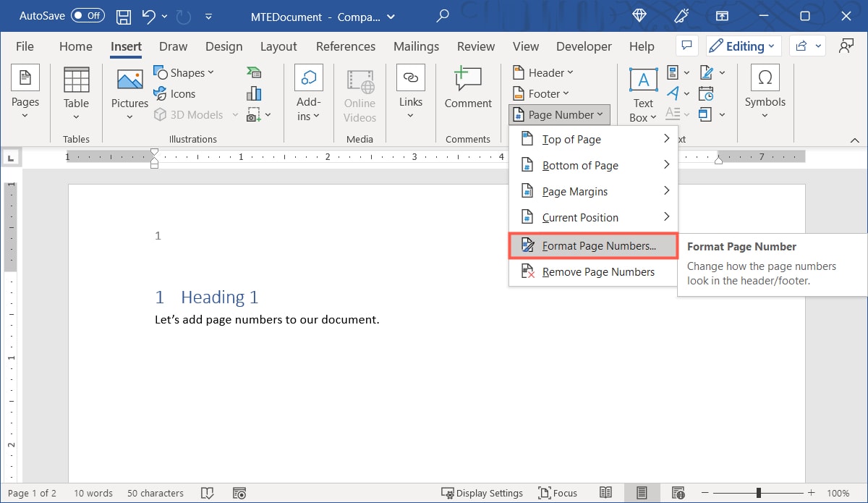Click the Object icon in Text group
Viewport: 868px width, 503px height.
pos(706,114)
